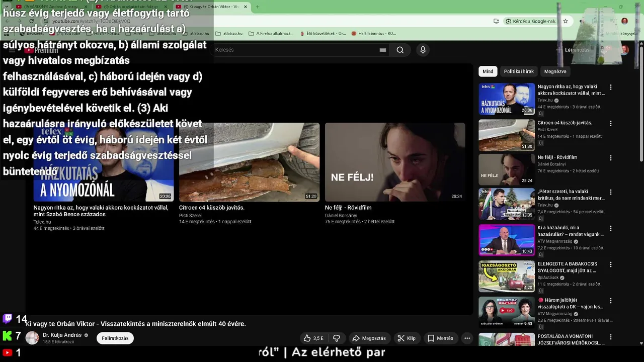Play end-screen Ne félj! video card
The height and width of the screenshot is (362, 644).
click(x=395, y=162)
